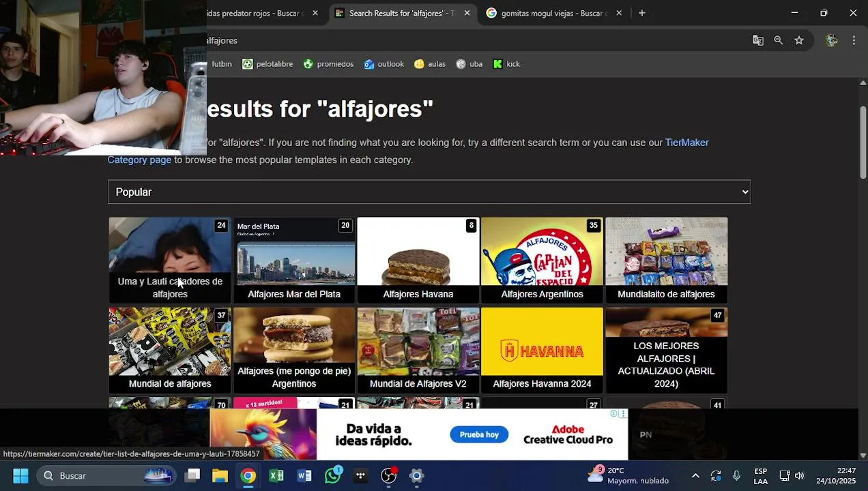The width and height of the screenshot is (868, 491).
Task: Open the Windows Start menu
Action: (20, 475)
